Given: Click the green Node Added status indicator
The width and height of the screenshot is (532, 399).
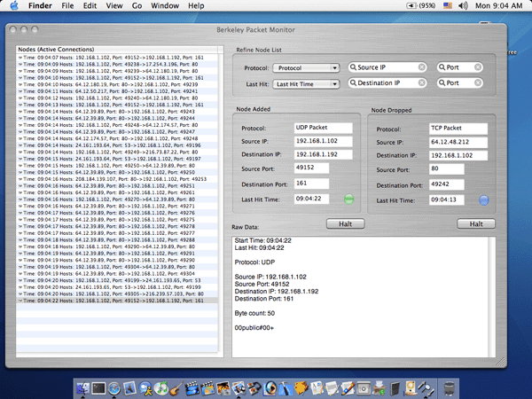Looking at the screenshot, I should click(x=348, y=199).
